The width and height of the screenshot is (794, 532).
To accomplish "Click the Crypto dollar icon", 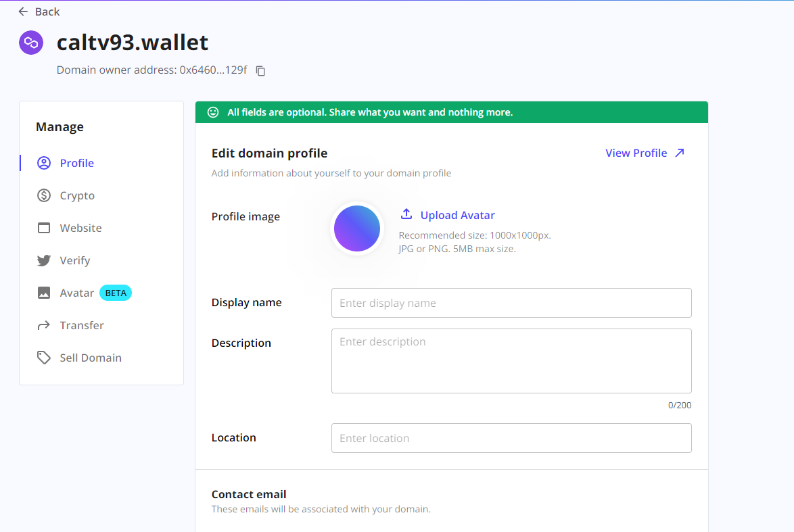I will 44,195.
